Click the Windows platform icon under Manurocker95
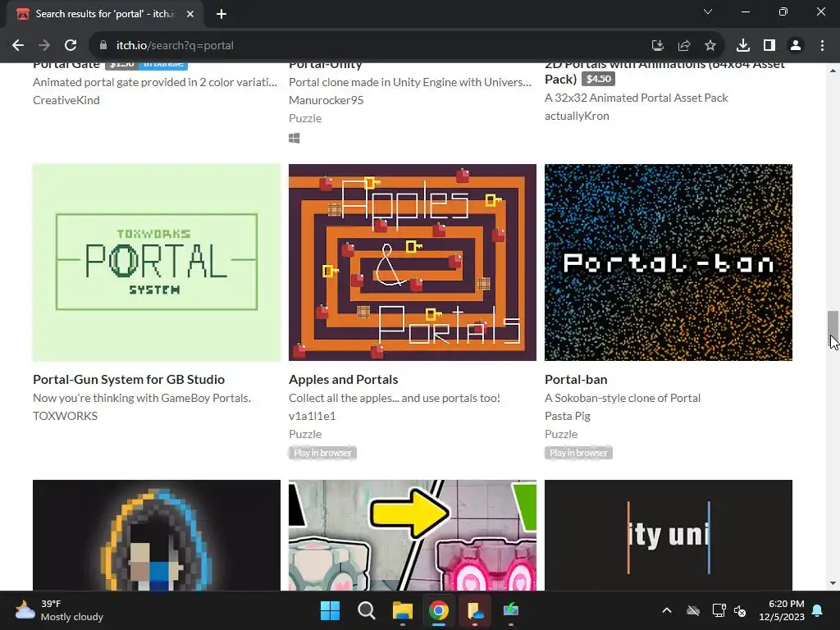This screenshot has width=840, height=630. pyautogui.click(x=294, y=138)
